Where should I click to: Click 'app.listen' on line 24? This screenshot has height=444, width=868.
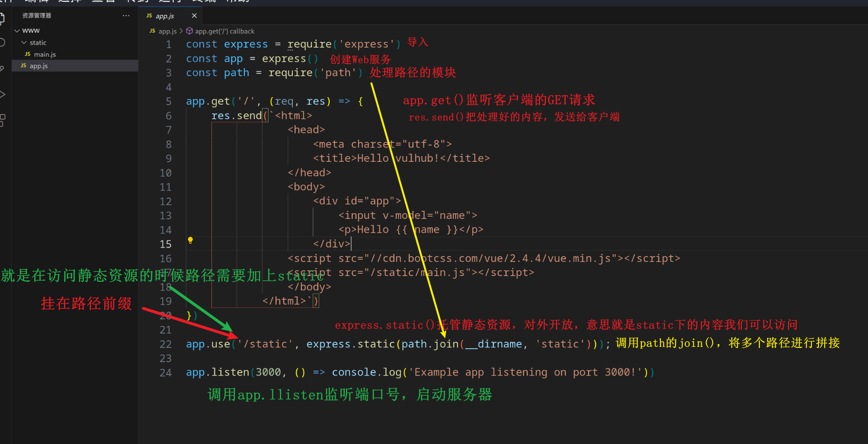218,373
